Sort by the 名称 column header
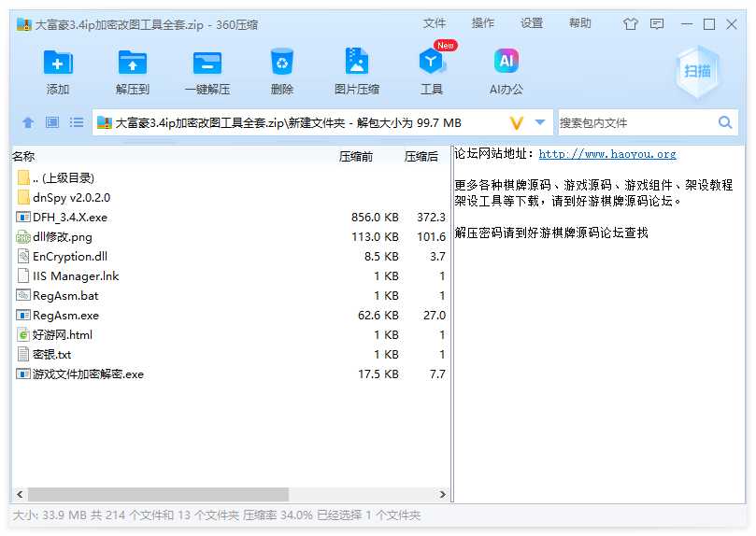The image size is (756, 536). pos(23,156)
